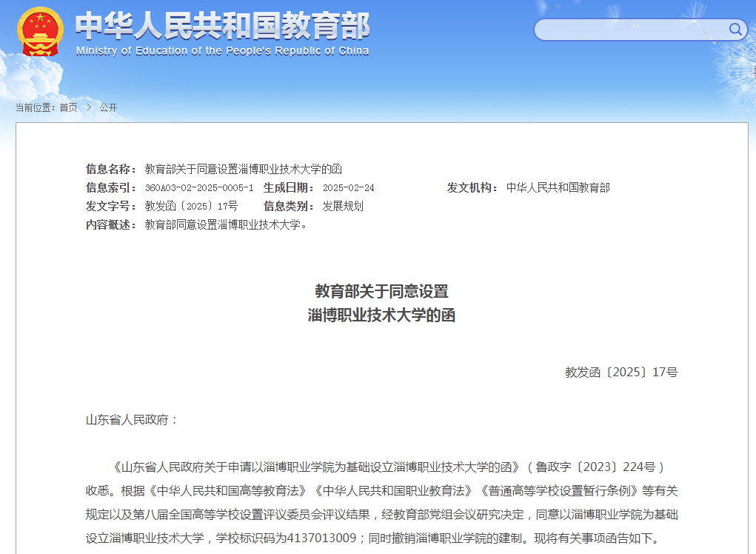The height and width of the screenshot is (554, 756).
Task: Select the index number 360A03-02-2025-0005-1
Action: [x=199, y=188]
